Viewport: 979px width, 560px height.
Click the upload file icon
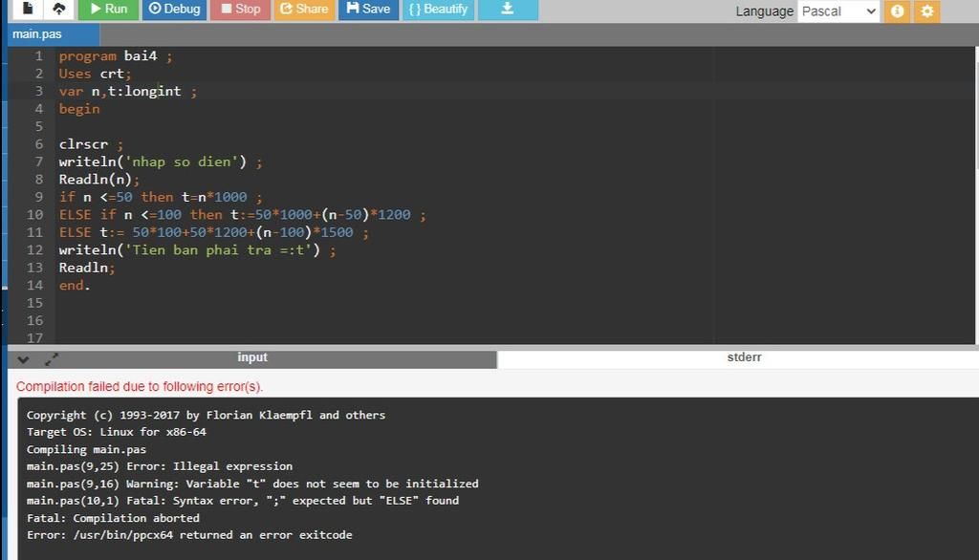[59, 9]
